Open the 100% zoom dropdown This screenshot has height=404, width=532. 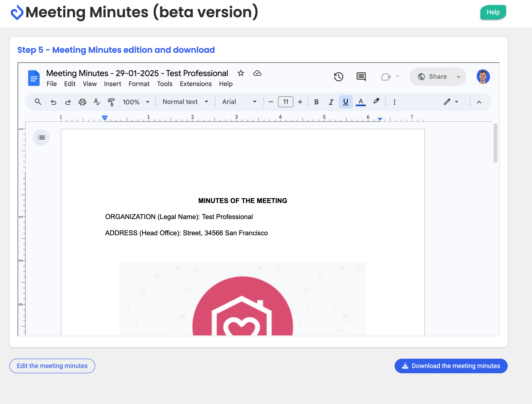pos(136,102)
